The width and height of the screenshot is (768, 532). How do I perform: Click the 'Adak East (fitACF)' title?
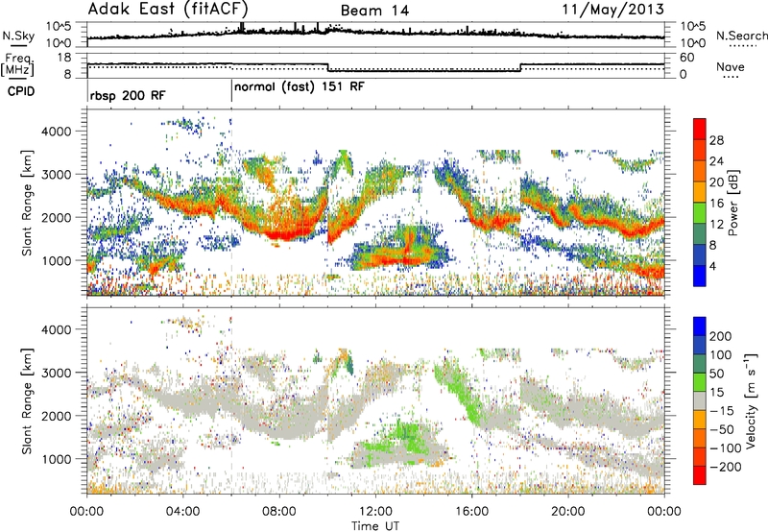167,10
